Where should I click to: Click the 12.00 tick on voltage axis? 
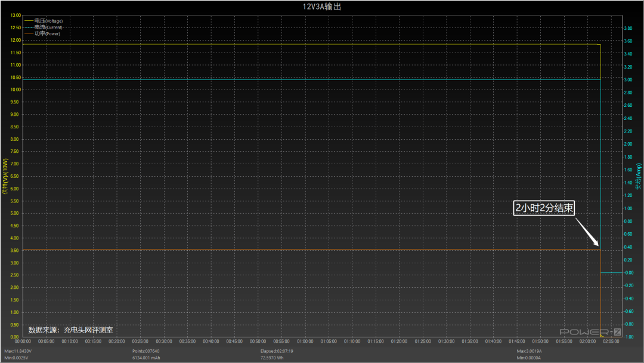pos(16,40)
